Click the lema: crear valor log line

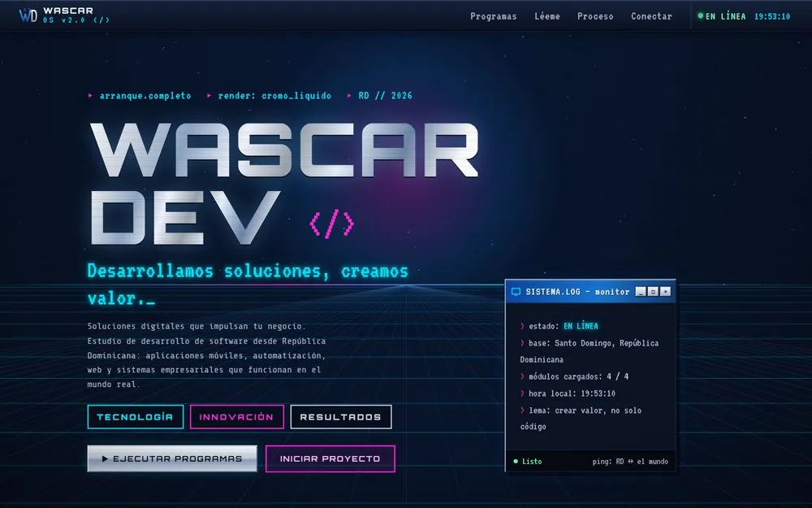pos(581,419)
